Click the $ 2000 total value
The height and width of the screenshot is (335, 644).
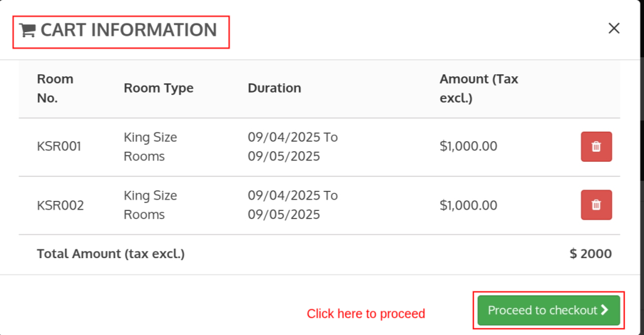(591, 254)
